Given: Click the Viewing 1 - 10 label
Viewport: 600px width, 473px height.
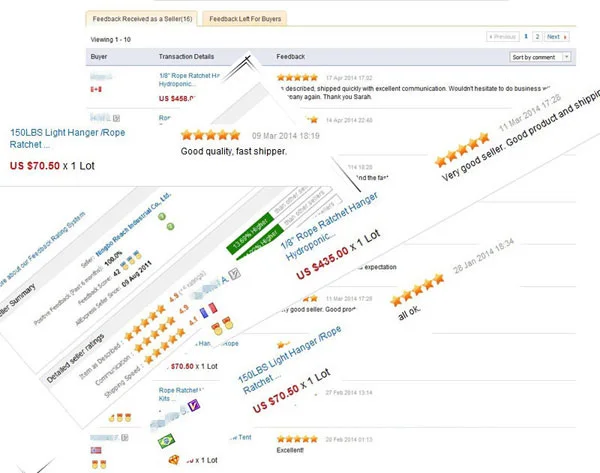Looking at the screenshot, I should coord(111,39).
